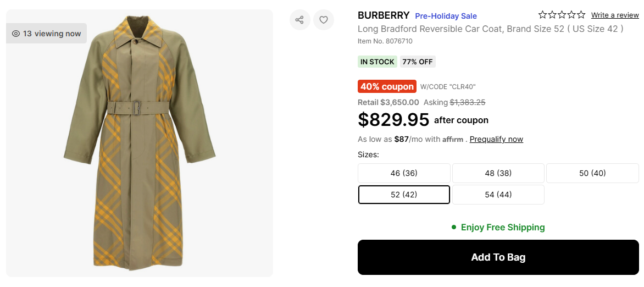Add coat to wishlist with heart icon
The image size is (644, 287).
coord(324,20)
